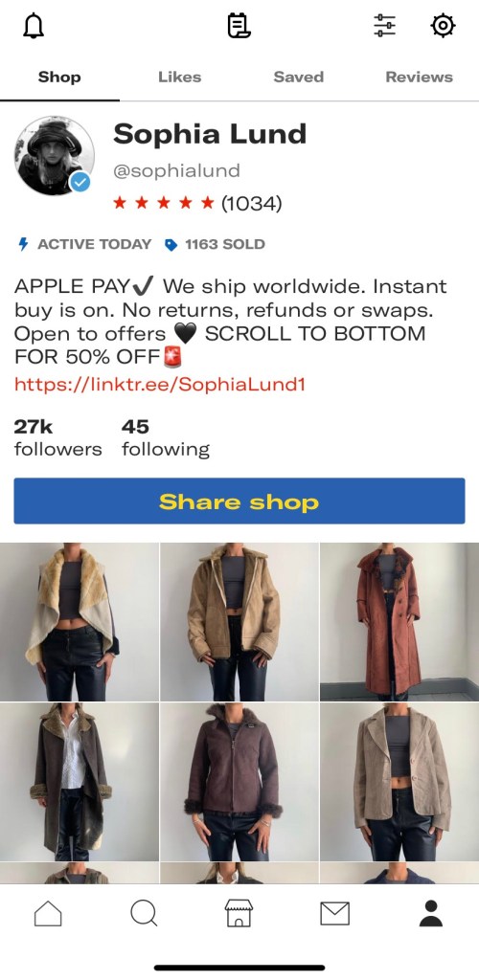Open the cream fur vest listing
Screen dimensions: 479x980
pos(80,622)
